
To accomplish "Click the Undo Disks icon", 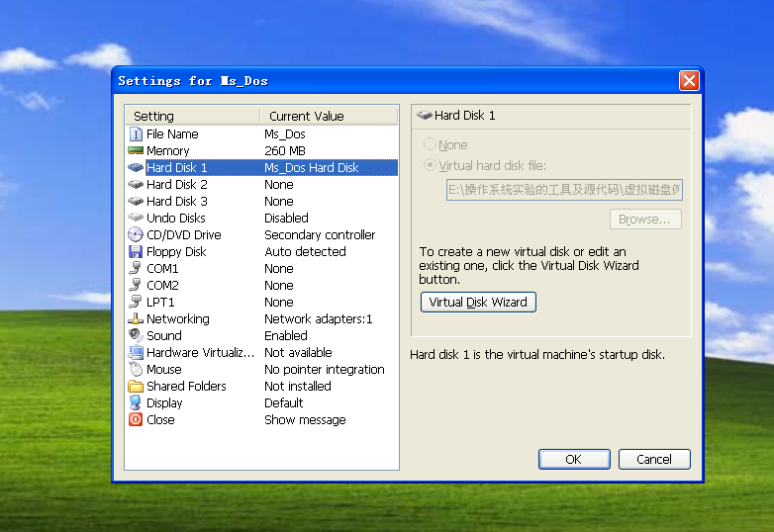I will pyautogui.click(x=136, y=218).
